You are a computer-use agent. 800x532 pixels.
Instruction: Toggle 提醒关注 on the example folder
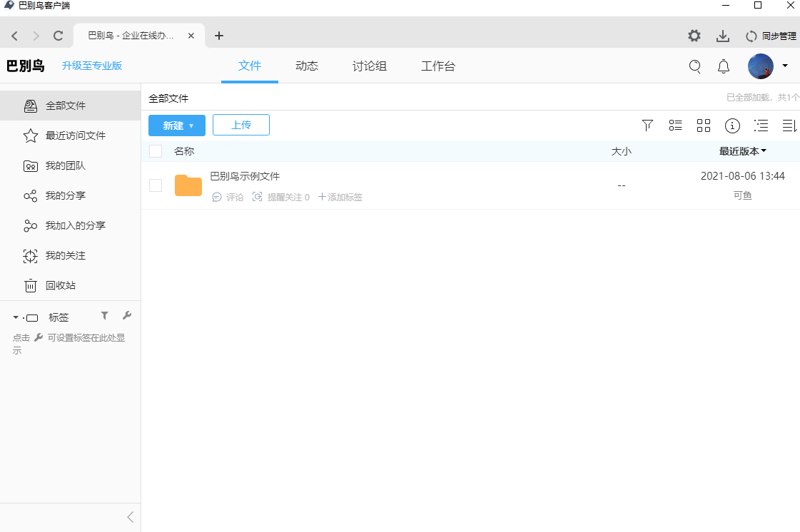click(x=280, y=197)
